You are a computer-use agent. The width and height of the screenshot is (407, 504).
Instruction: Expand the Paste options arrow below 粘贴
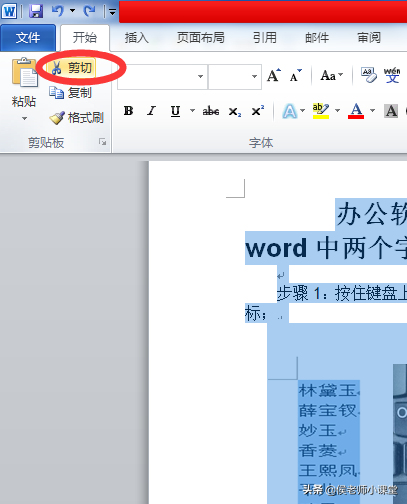24,118
